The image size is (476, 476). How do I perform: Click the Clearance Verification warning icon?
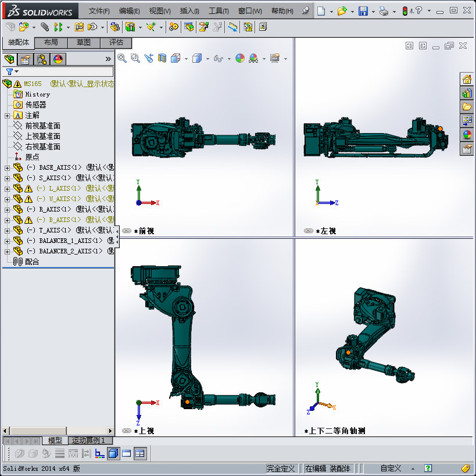(x=248, y=27)
